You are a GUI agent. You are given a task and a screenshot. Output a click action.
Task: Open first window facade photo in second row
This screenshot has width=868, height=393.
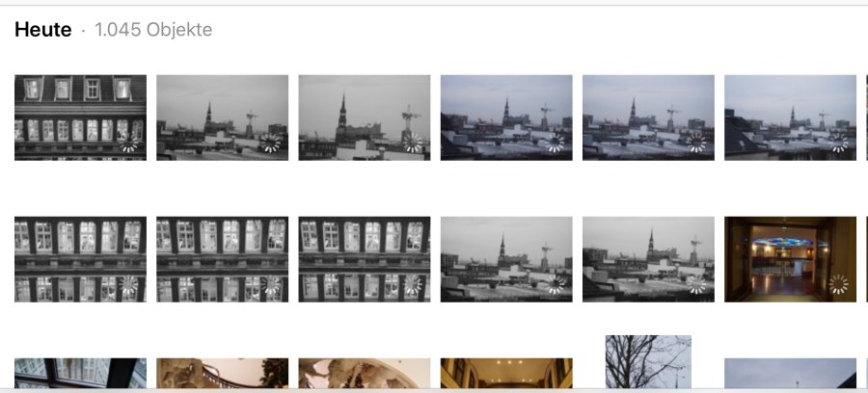click(x=80, y=258)
